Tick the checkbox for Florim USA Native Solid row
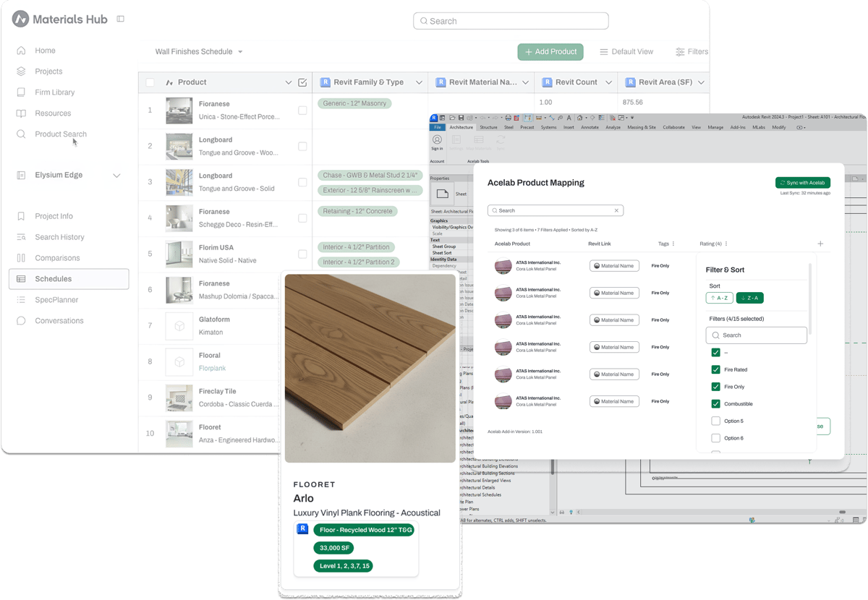The height and width of the screenshot is (600, 868). (302, 254)
